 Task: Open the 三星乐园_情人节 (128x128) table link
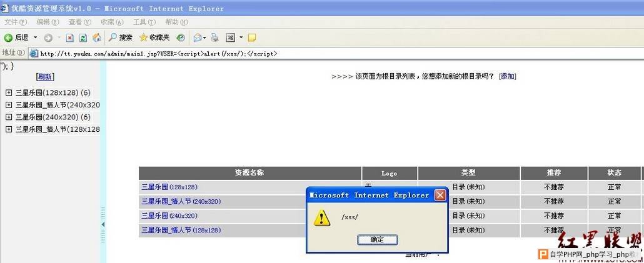pyautogui.click(x=181, y=230)
